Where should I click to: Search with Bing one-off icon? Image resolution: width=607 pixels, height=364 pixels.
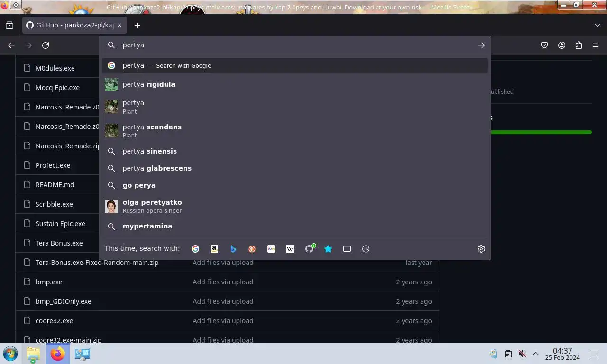233,249
